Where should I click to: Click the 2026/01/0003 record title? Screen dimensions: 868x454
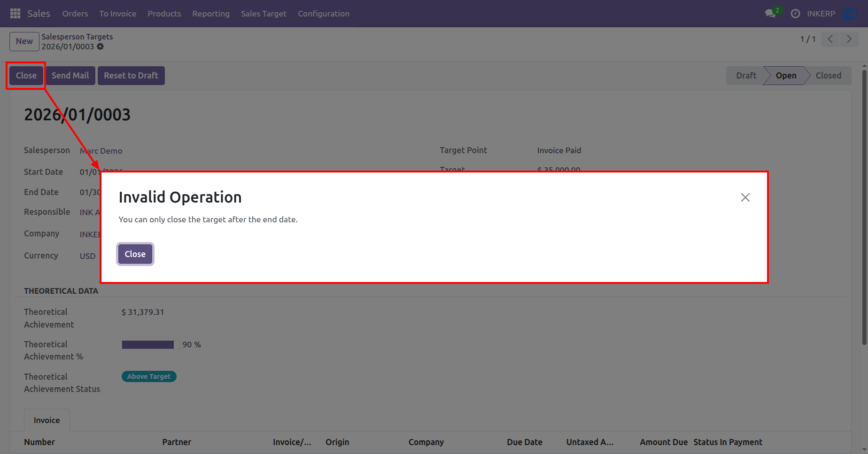[x=77, y=115]
